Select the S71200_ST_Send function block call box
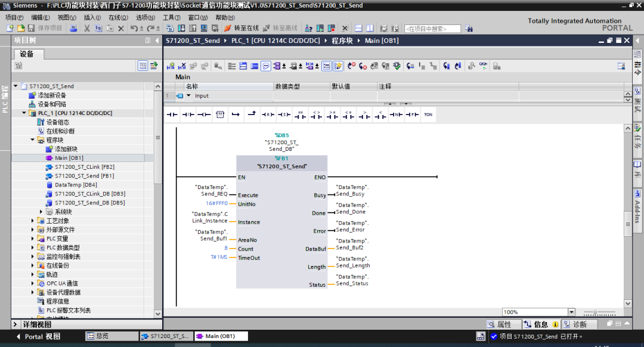This screenshot has width=644, height=347. click(281, 222)
